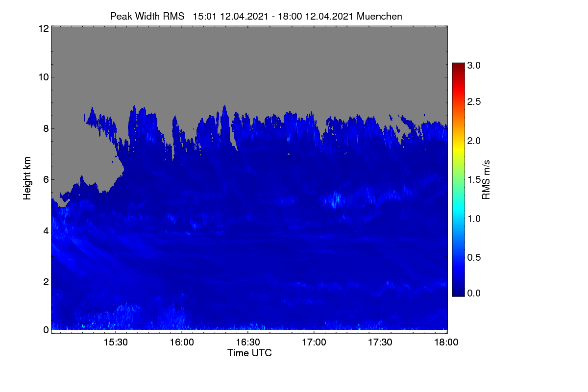Screen dimensions: 588x392
Task: Click the "Height km" axis label
Action: (27, 178)
